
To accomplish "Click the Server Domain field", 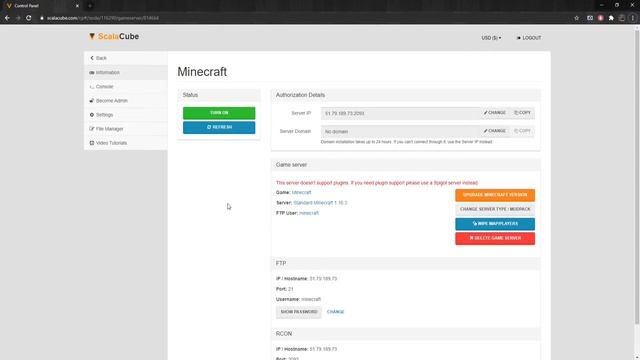I will pyautogui.click(x=400, y=131).
